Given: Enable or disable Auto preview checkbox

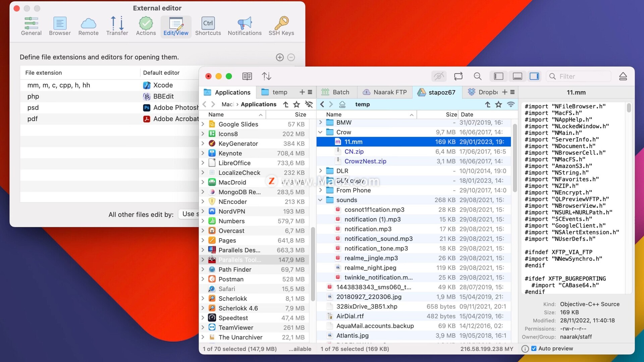Looking at the screenshot, I should 534,349.
